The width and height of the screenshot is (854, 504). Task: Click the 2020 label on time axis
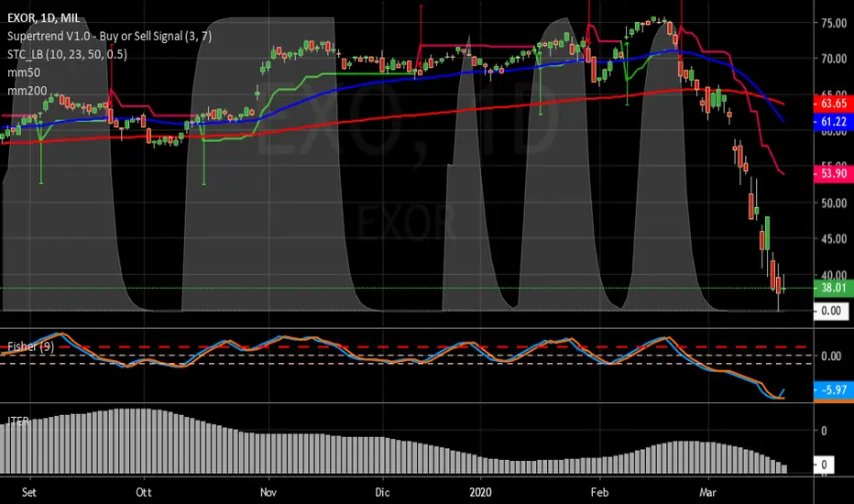tap(480, 492)
